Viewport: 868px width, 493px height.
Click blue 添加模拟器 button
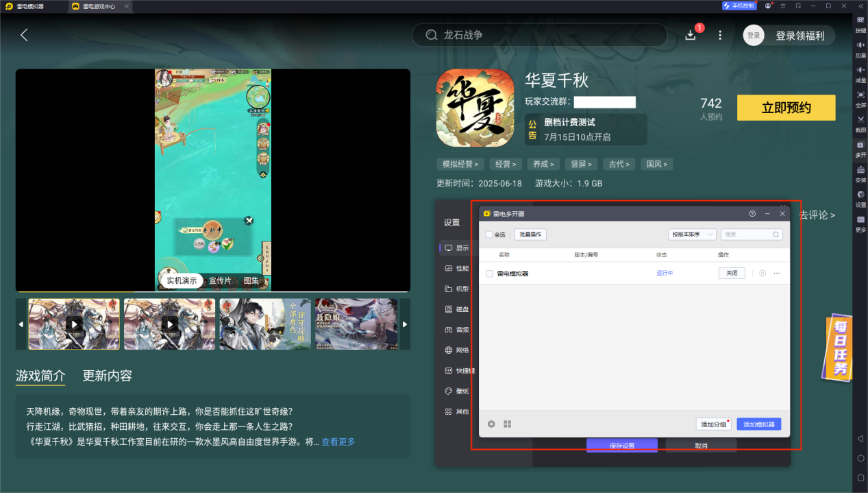759,424
